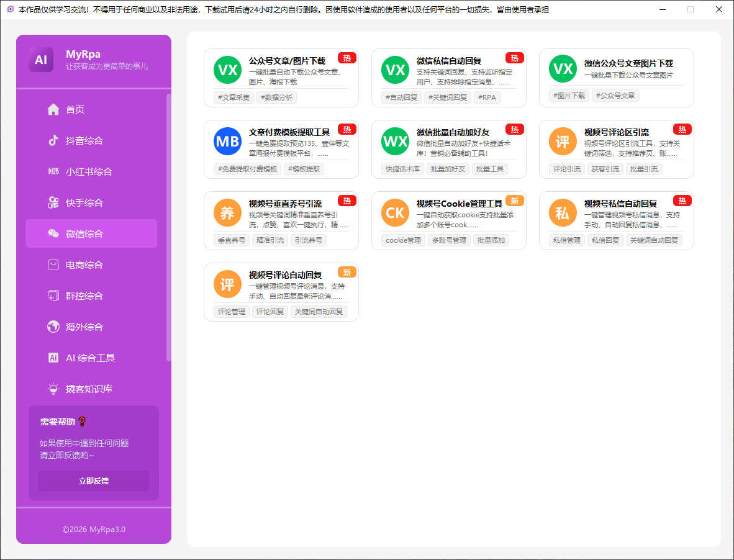
Task: Open the 攘客知识库 menu item
Action: (91, 388)
